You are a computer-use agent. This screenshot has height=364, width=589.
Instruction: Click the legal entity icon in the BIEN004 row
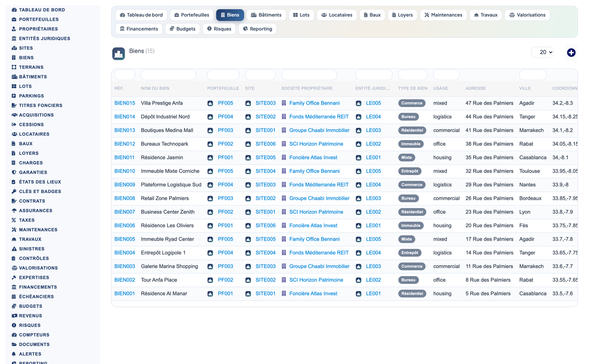pos(359,253)
